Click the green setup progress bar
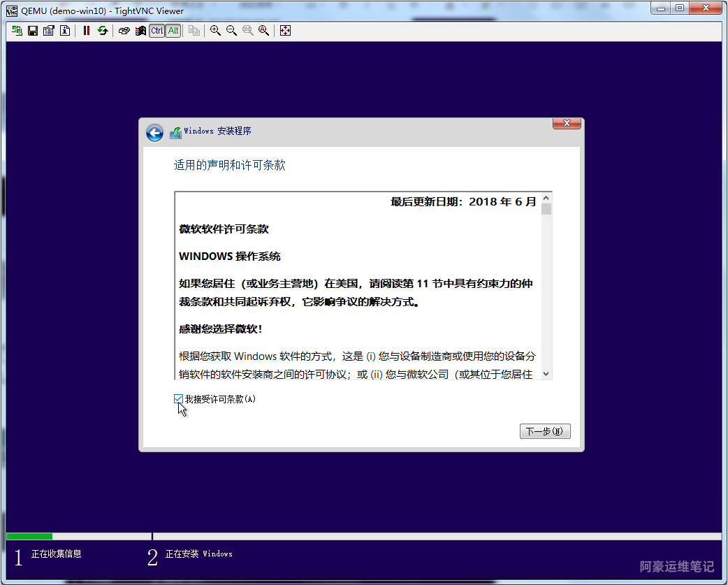728x585 pixels. tap(29, 537)
